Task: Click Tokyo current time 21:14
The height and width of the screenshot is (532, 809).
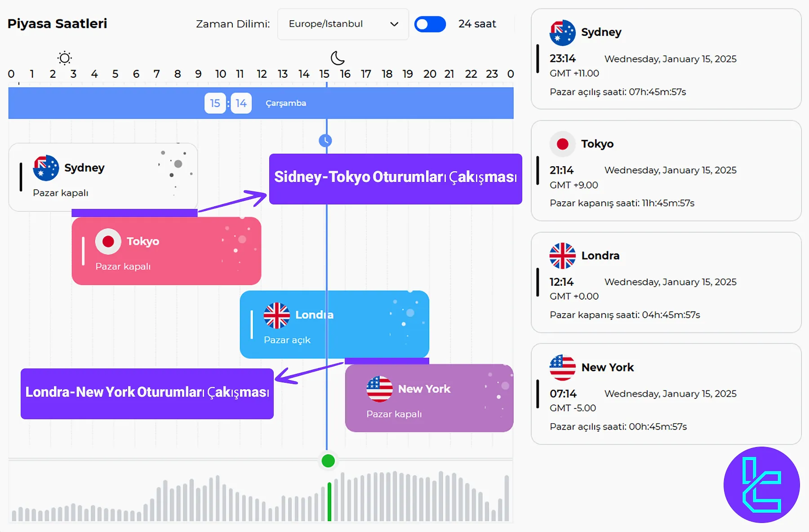Action: 562,170
